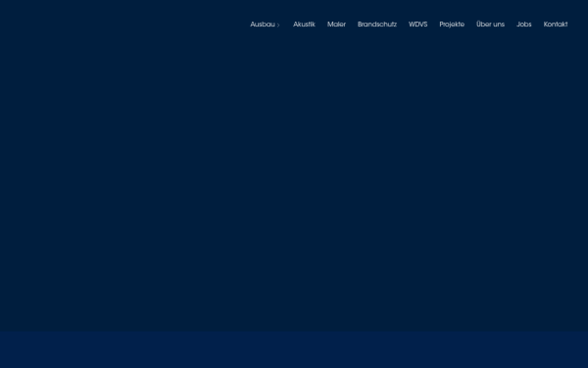The image size is (588, 368).
Task: Open the Kontakt page
Action: tap(556, 25)
